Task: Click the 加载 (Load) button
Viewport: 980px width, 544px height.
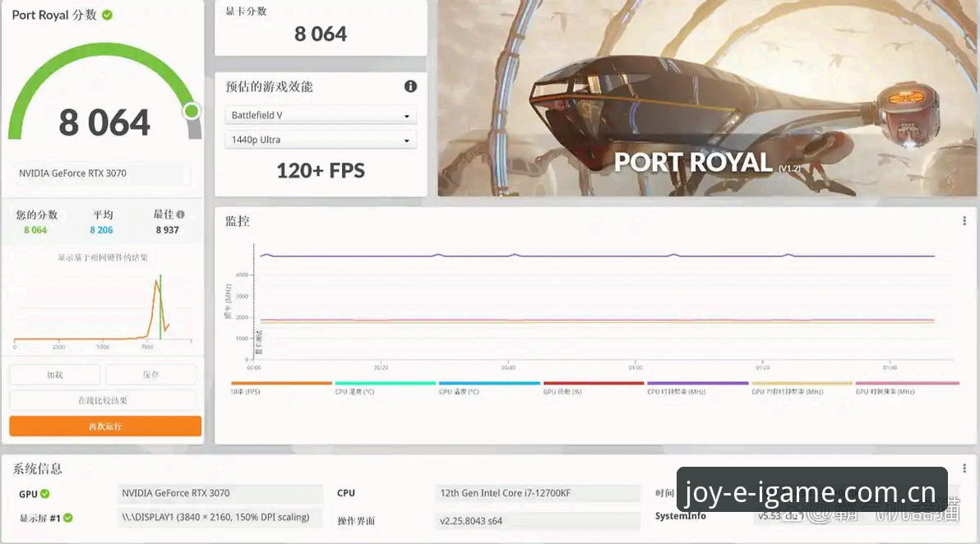Action: (55, 375)
